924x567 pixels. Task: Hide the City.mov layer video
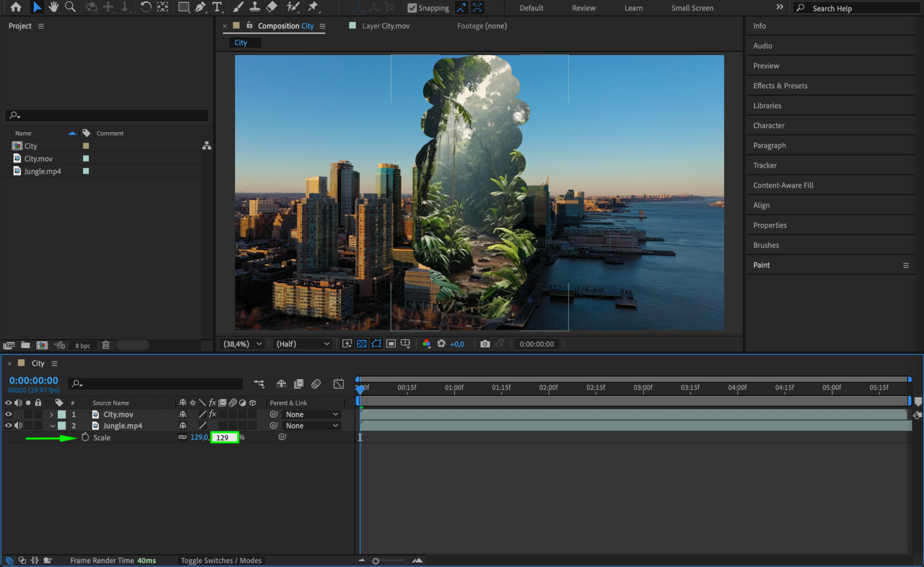tap(8, 414)
